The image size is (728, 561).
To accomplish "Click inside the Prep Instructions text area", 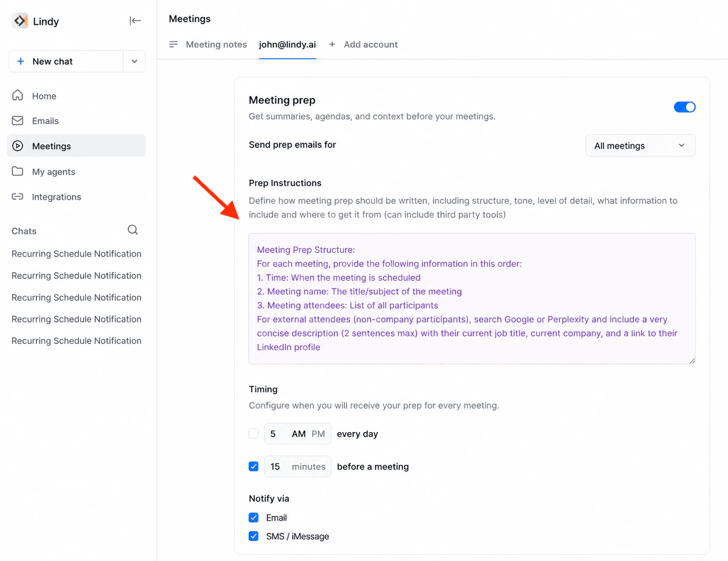I will (472, 299).
